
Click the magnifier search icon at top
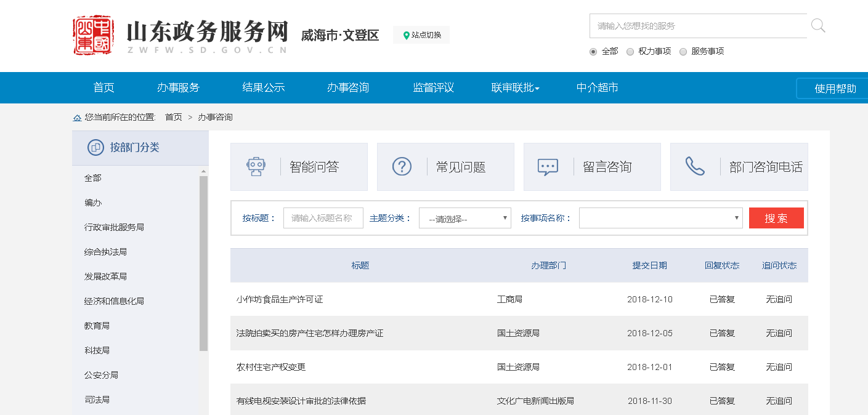817,26
